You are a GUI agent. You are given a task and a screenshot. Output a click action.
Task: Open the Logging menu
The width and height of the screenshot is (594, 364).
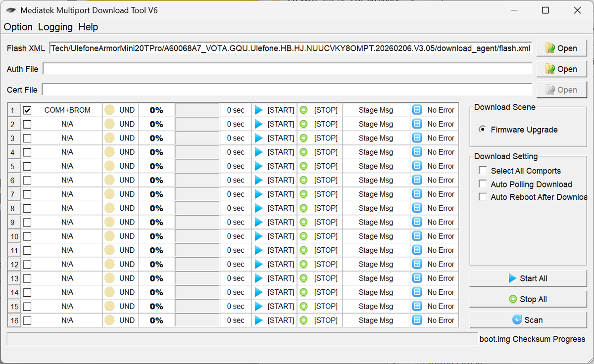tap(55, 27)
